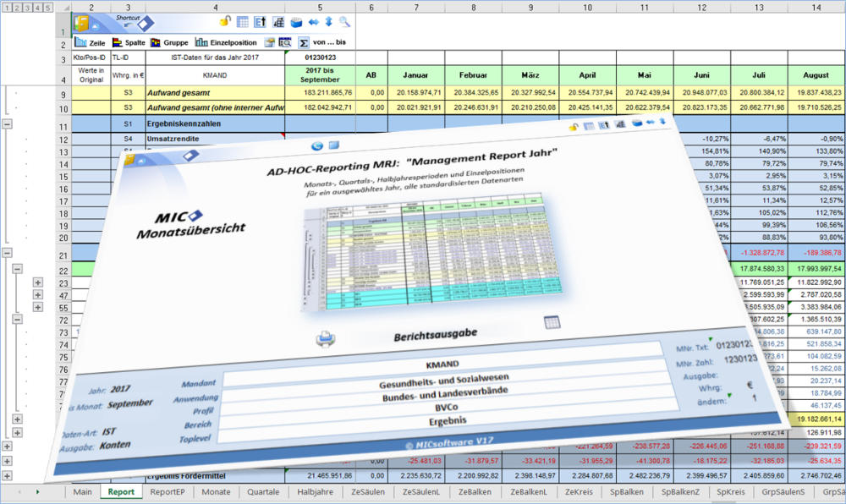Switch to the Main sheet tab

click(x=83, y=491)
